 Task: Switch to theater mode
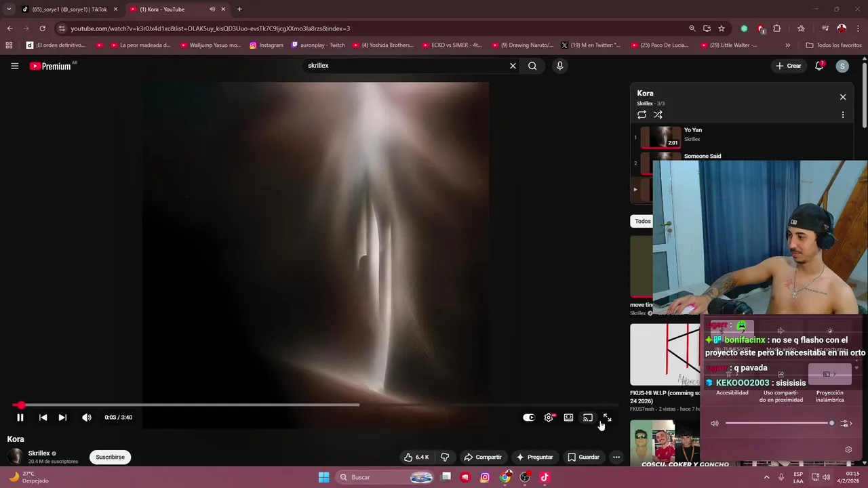click(568, 418)
